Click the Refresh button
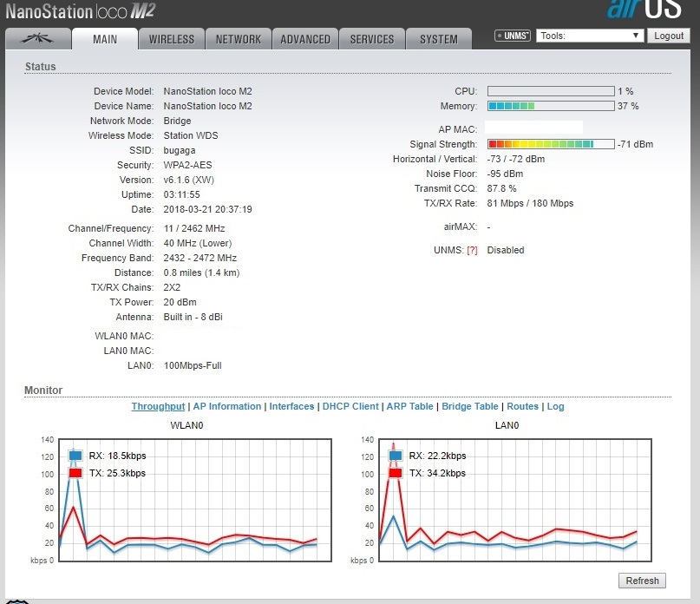This screenshot has height=604, width=700. coord(642,581)
